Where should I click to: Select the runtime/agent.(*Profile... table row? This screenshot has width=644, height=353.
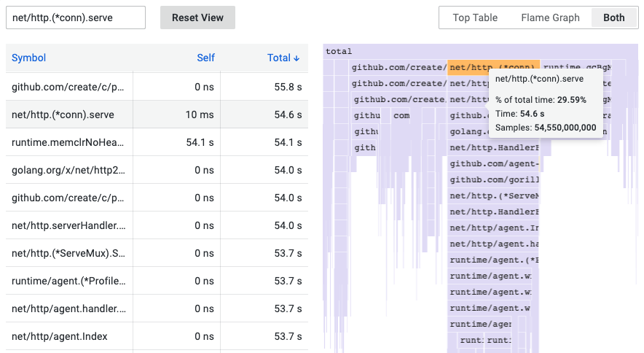coord(157,281)
